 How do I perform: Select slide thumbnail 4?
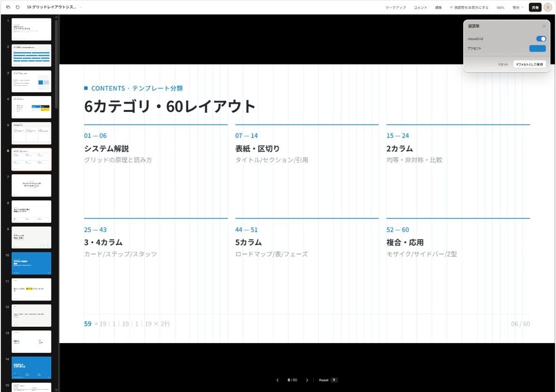pyautogui.click(x=31, y=108)
